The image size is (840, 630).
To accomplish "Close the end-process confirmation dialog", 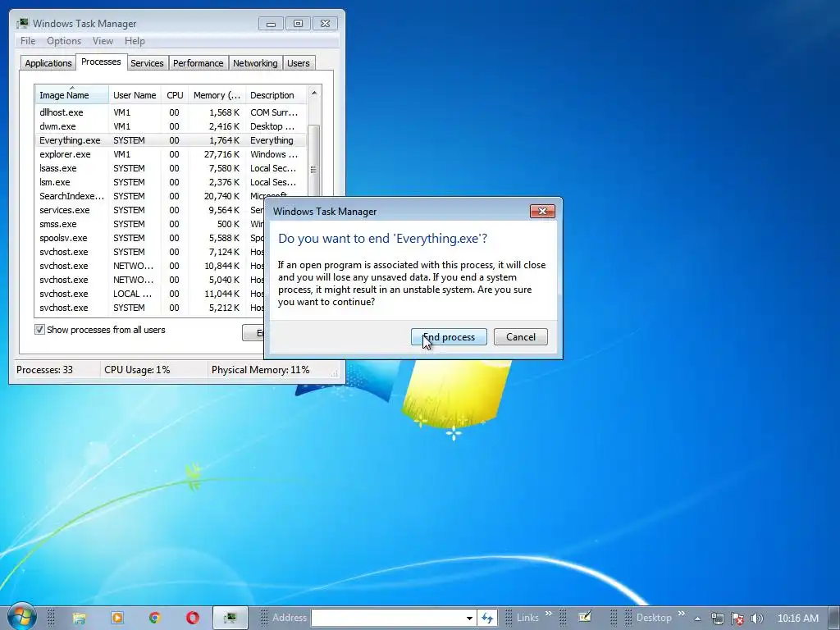I will 542,211.
